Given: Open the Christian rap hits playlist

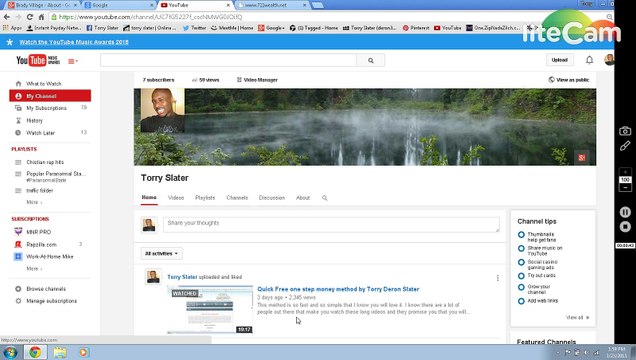Looking at the screenshot, I should [x=45, y=162].
